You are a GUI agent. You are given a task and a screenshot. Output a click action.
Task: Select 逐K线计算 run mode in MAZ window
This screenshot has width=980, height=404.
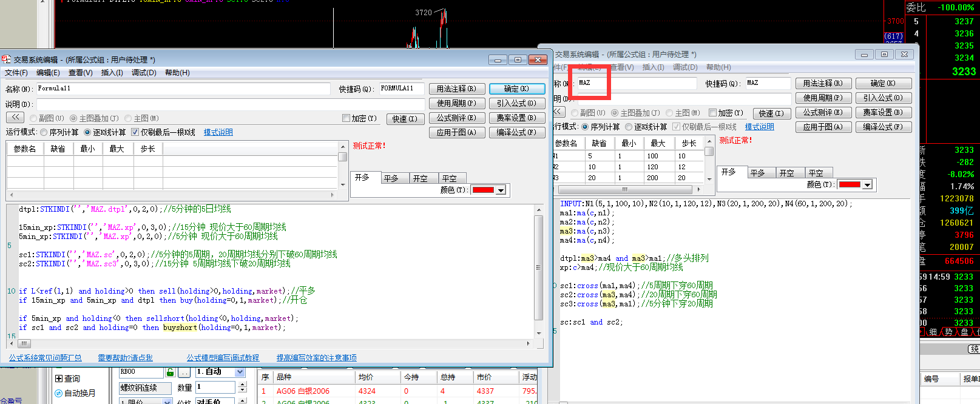click(629, 127)
